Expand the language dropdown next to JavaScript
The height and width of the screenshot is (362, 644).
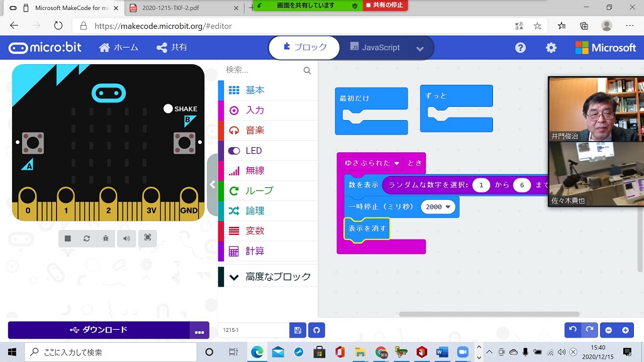(420, 48)
